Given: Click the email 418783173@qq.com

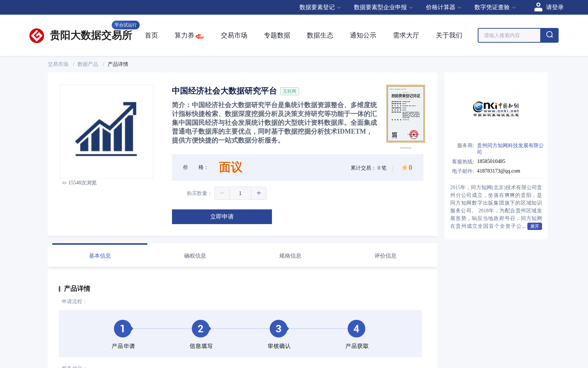Looking at the screenshot, I should (498, 171).
